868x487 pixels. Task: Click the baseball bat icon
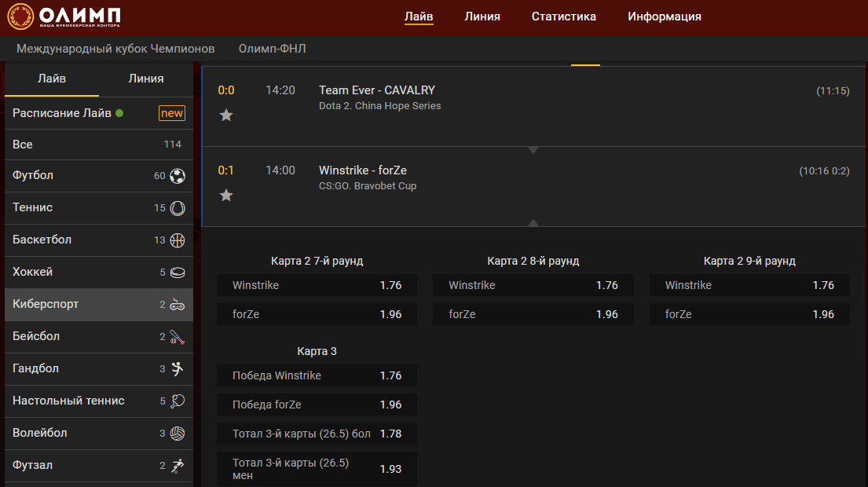(178, 337)
